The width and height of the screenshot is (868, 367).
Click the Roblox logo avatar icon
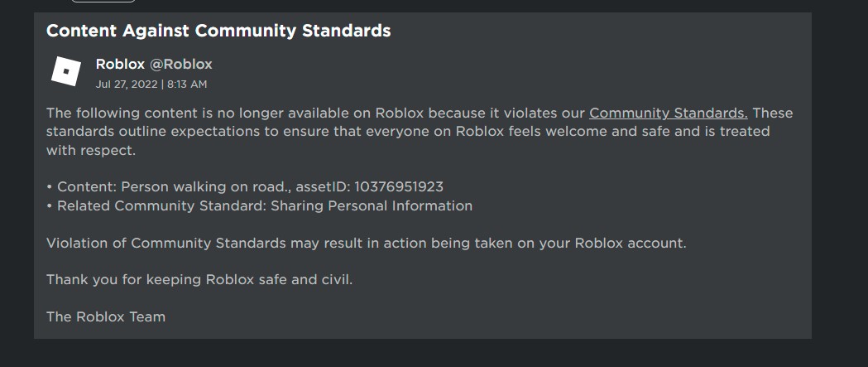pyautogui.click(x=65, y=71)
